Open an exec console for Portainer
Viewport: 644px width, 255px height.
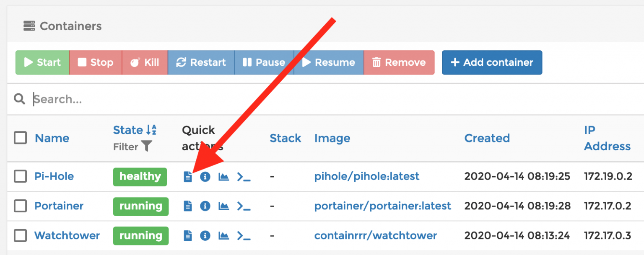coord(244,206)
